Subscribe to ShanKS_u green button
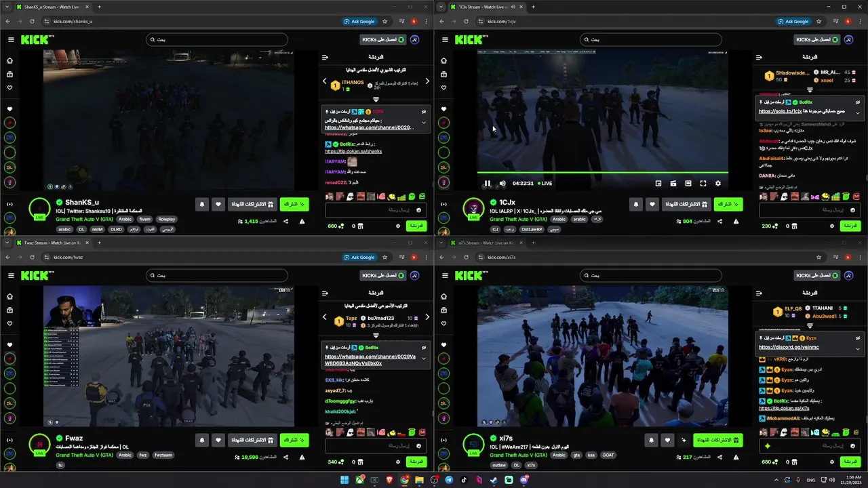868x488 pixels. (x=294, y=204)
